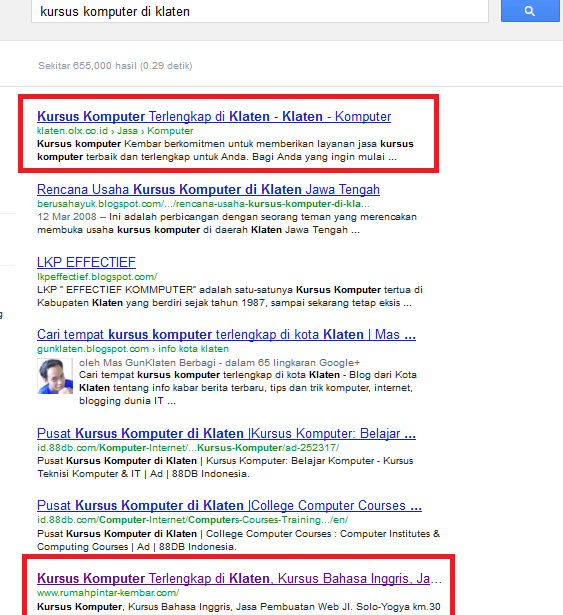Click 'Sekitar 655,000 hasil (0.29 detik)' result stats

(x=115, y=66)
